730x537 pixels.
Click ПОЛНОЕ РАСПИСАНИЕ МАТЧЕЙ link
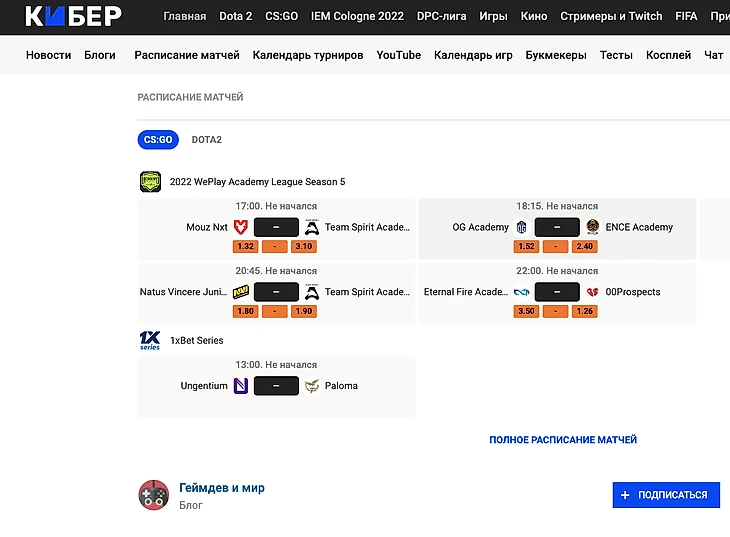563,440
